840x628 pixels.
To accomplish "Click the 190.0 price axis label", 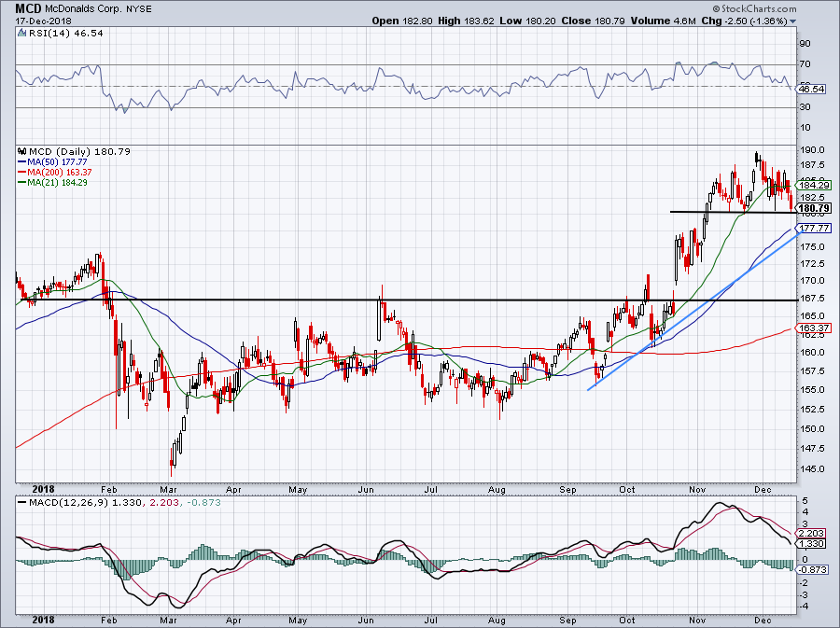I will coord(813,150).
